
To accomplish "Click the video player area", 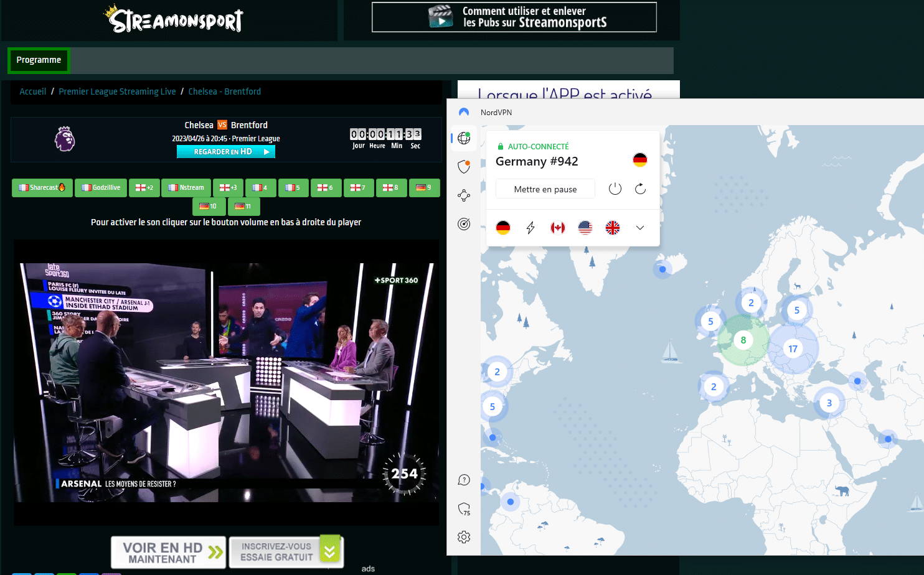I will coord(226,383).
